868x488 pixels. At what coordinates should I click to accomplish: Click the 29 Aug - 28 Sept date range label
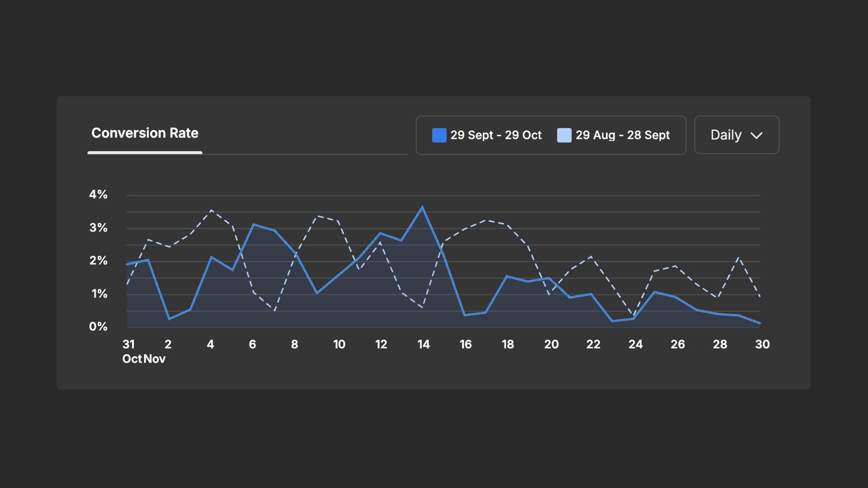pyautogui.click(x=623, y=135)
